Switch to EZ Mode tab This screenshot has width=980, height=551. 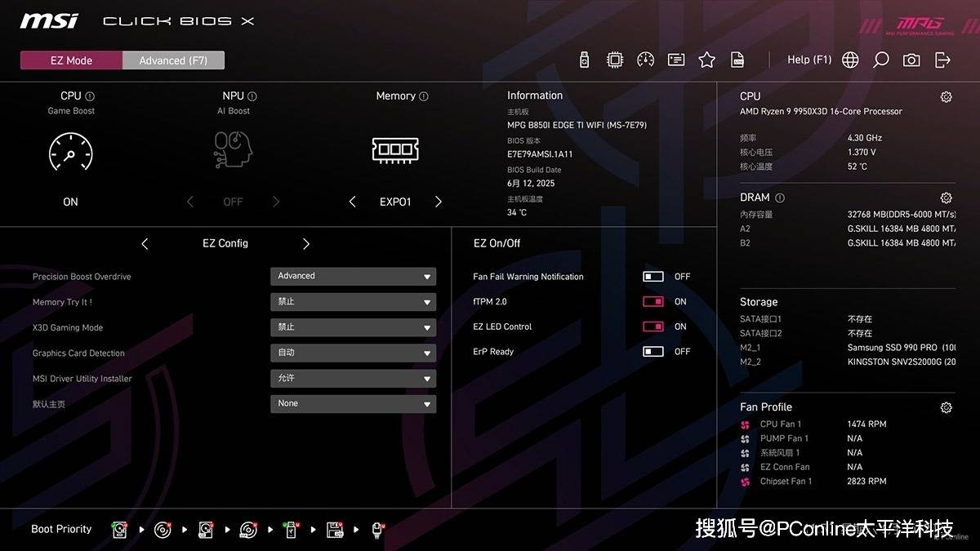pyautogui.click(x=71, y=60)
